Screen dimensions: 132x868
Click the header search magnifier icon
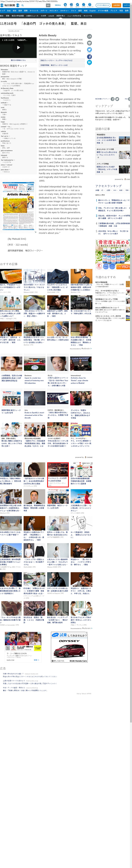click(x=22, y=5)
